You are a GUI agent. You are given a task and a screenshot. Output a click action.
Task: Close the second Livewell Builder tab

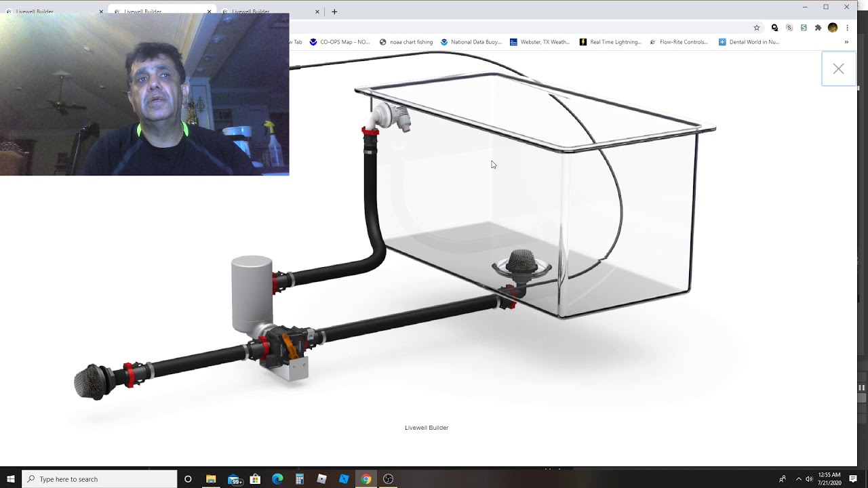(209, 12)
